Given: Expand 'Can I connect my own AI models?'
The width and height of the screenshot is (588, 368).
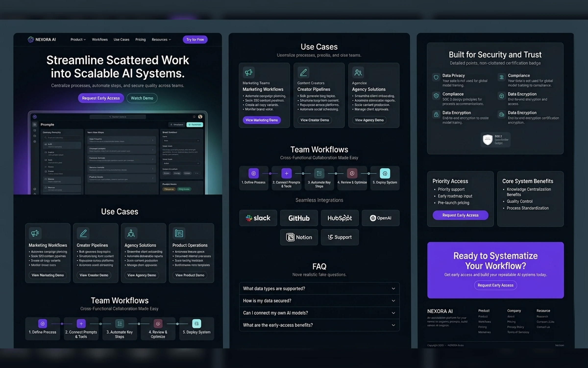Looking at the screenshot, I should [319, 313].
